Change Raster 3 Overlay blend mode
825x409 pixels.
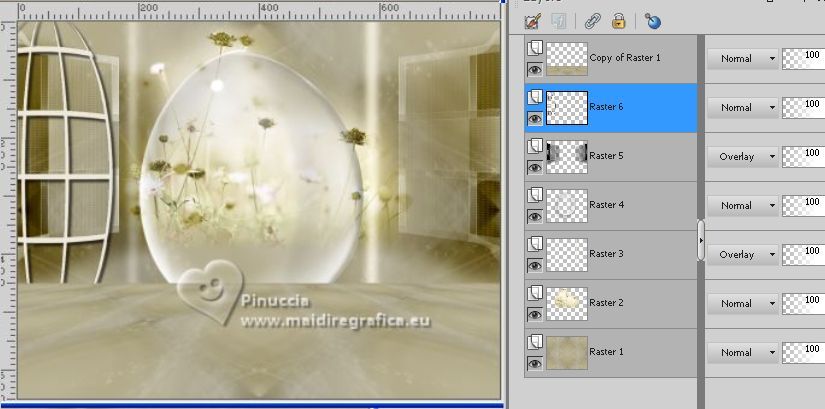pyautogui.click(x=742, y=254)
